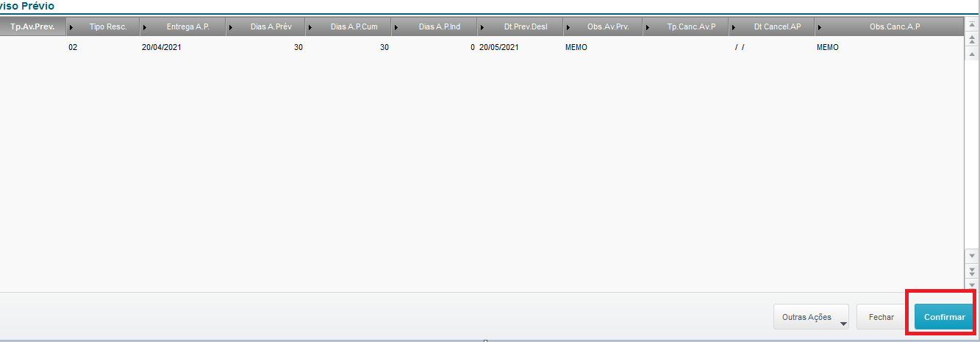
Task: Select the 20/04/2021 delivery date cell
Action: point(183,47)
